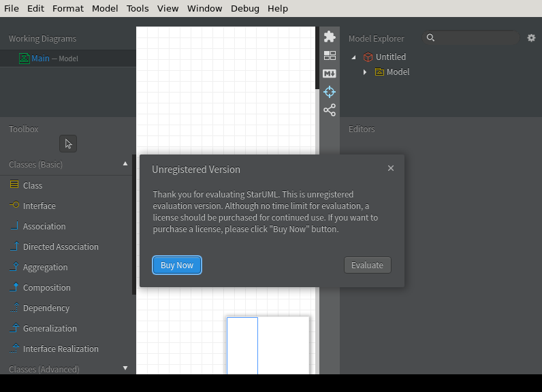
Task: Open the Markdown documentation icon
Action: [330, 73]
